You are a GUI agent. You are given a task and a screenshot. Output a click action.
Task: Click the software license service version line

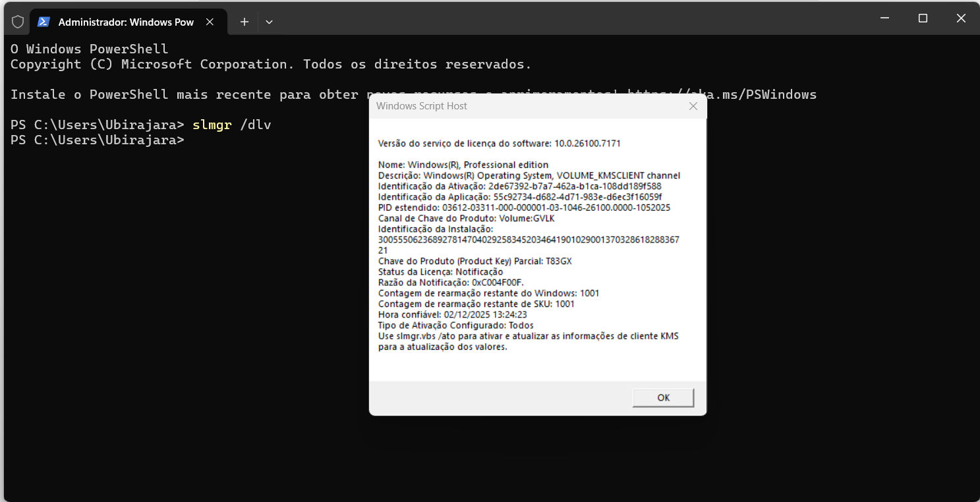pyautogui.click(x=500, y=143)
